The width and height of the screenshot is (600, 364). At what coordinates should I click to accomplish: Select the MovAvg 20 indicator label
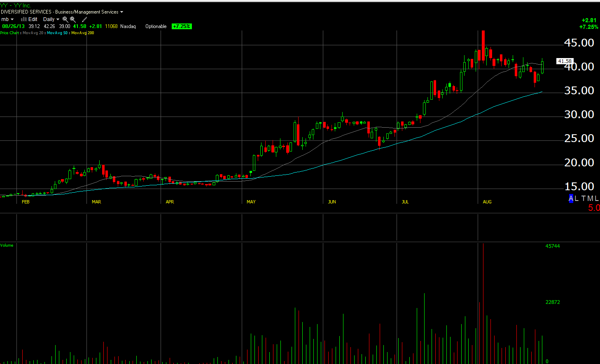point(33,33)
